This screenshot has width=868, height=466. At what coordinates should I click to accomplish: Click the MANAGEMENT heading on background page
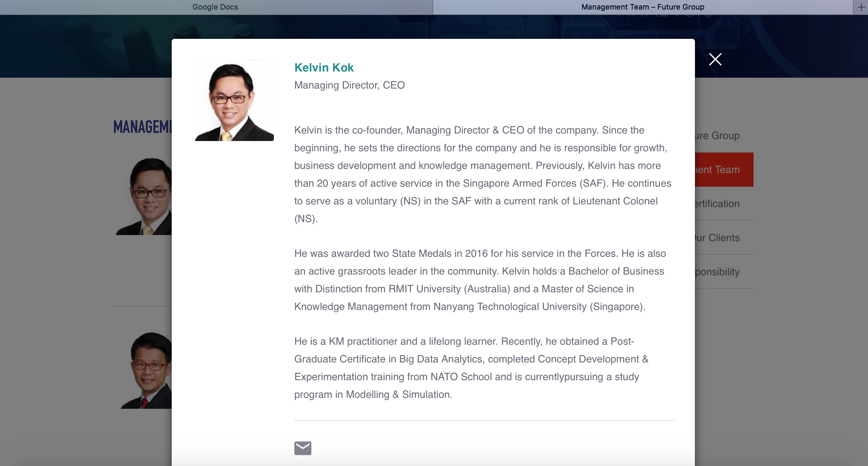pos(142,127)
